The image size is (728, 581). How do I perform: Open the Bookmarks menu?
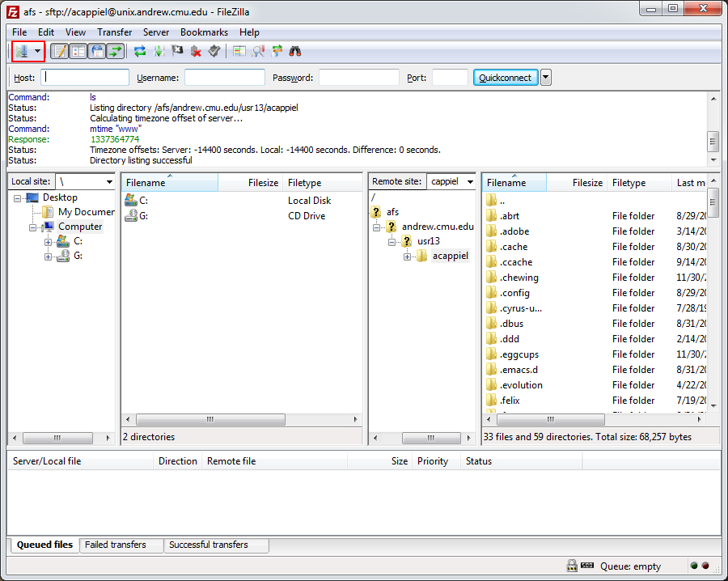205,32
